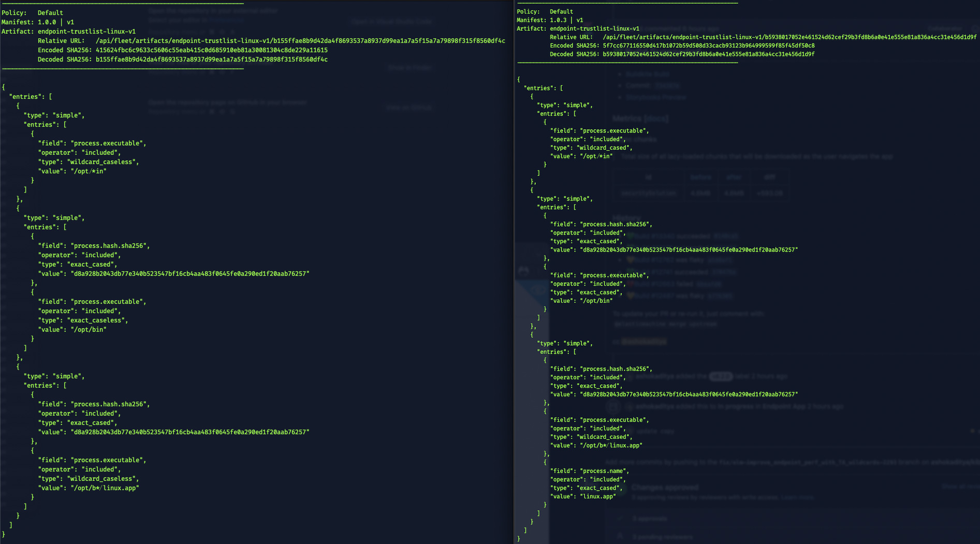Click Encoded SHA256 value starting 415624fbc6c in left pane
This screenshot has width=980, height=544.
tap(212, 50)
